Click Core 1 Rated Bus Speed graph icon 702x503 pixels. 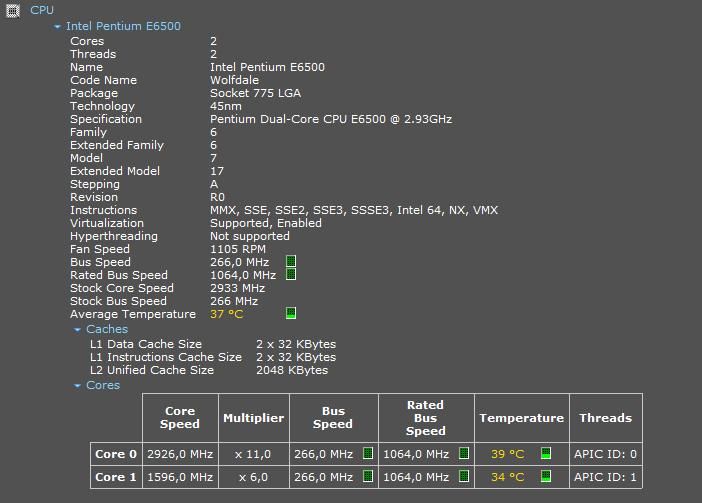click(x=464, y=476)
